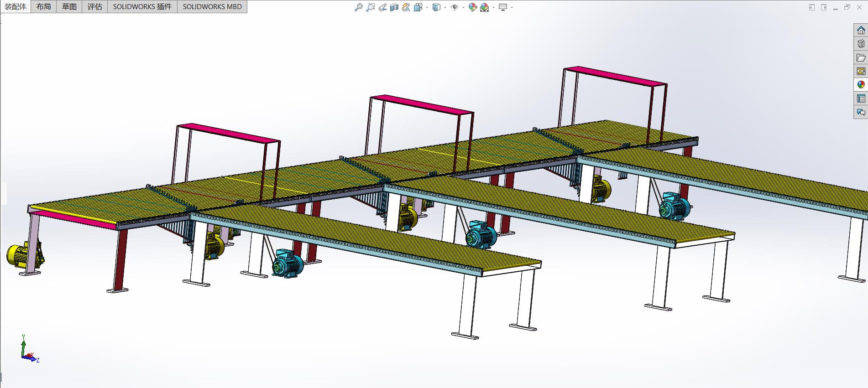Open the View Palette task pane
This screenshot has width=868, height=388.
[861, 71]
